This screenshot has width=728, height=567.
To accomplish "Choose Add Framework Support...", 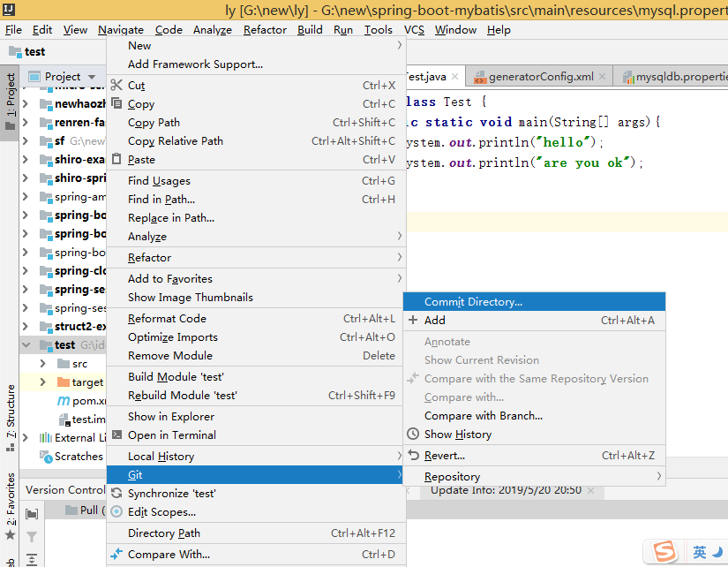I will point(256,64).
